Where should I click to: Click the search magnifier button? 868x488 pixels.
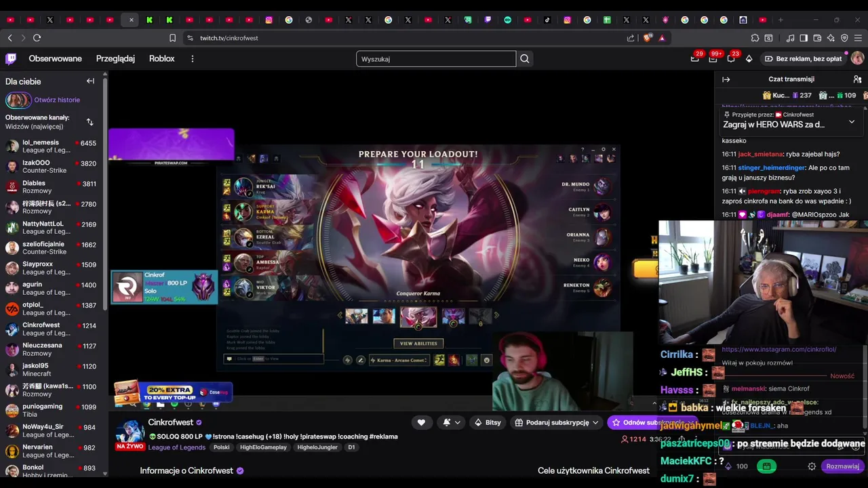tap(525, 59)
